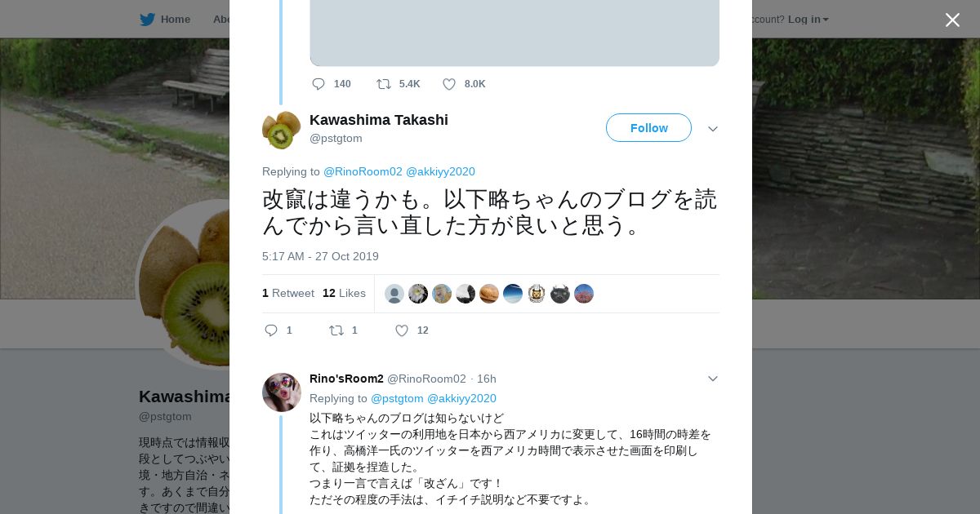
Task: Follow Kawashima Takashi
Action: coord(648,128)
